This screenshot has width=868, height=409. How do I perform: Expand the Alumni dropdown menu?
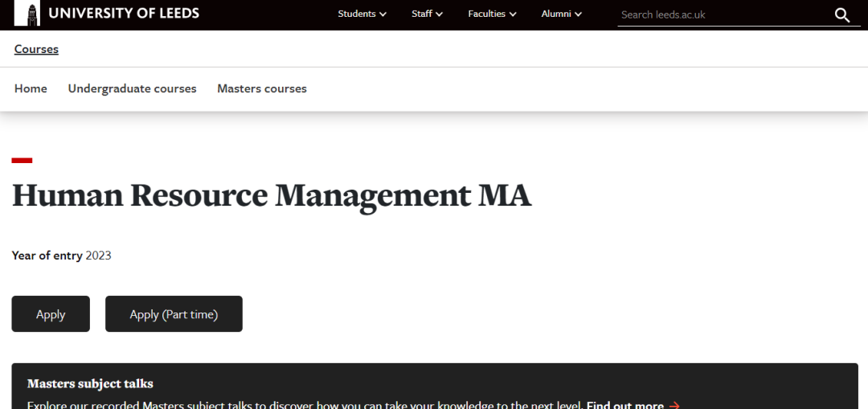(561, 14)
